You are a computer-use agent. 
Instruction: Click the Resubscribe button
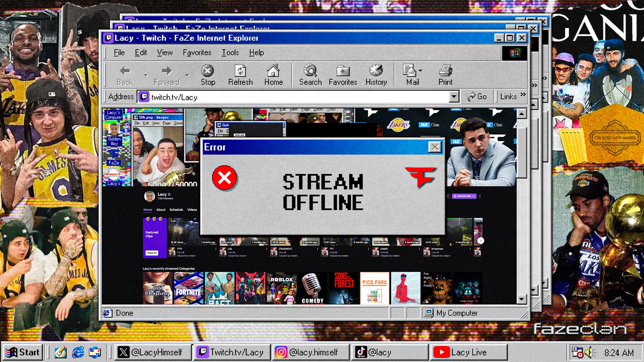[x=464, y=196]
